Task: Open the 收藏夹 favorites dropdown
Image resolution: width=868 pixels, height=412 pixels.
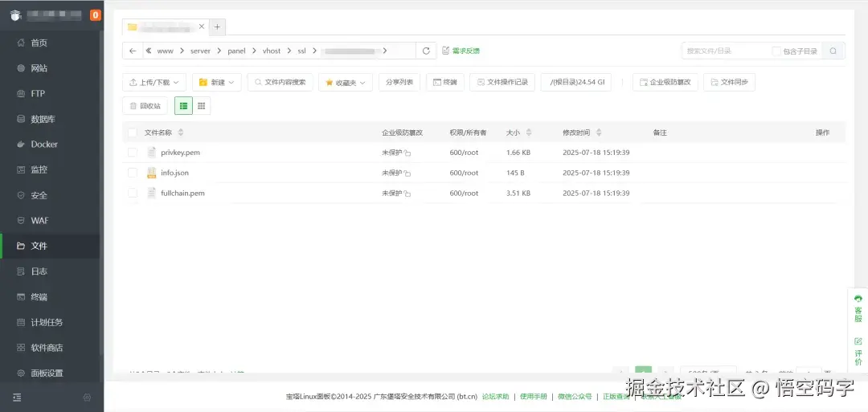Action: tap(346, 83)
